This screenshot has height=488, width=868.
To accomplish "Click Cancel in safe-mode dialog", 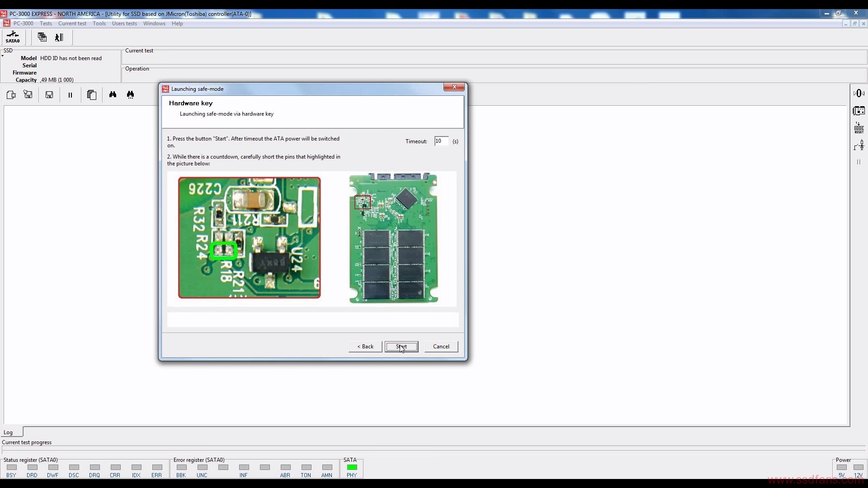I will pos(441,347).
